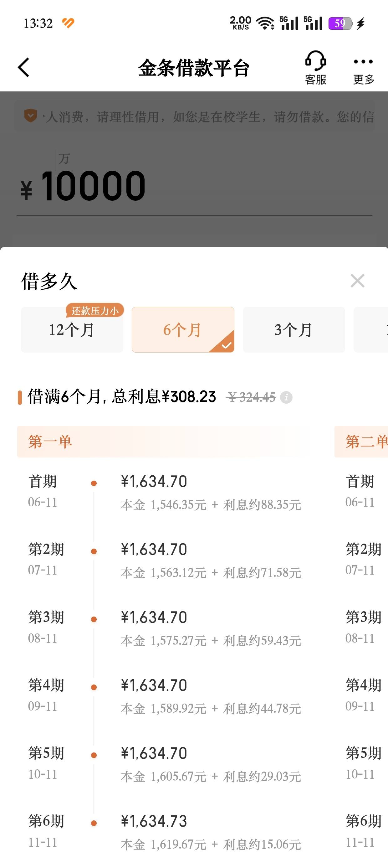Select the 6个月 loan term
This screenshot has height=868, width=388.
coord(183,329)
